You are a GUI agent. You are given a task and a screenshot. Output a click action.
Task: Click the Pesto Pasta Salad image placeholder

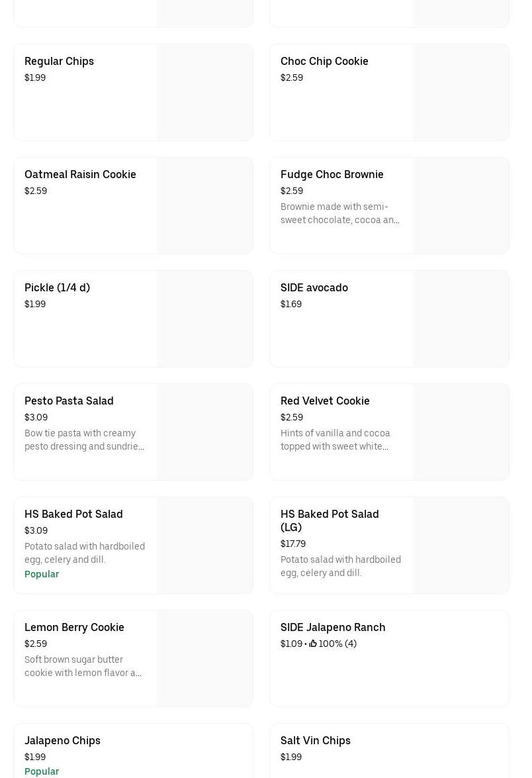(204, 432)
